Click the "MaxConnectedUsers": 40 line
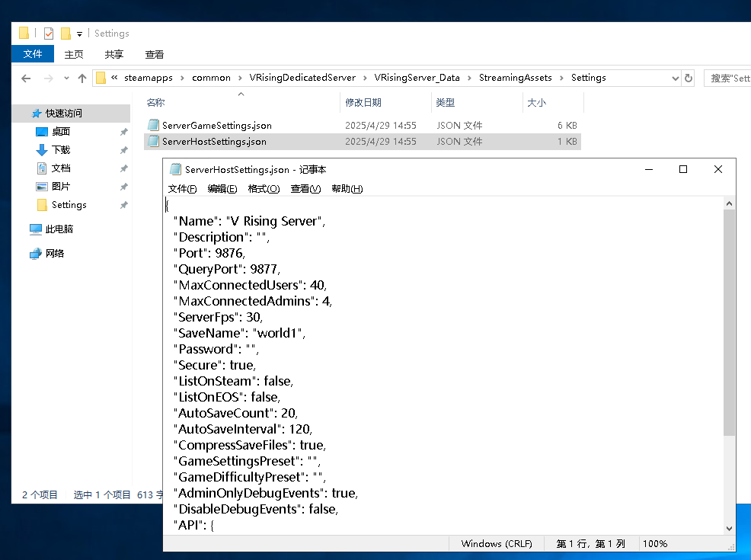751x560 pixels. pyautogui.click(x=250, y=285)
